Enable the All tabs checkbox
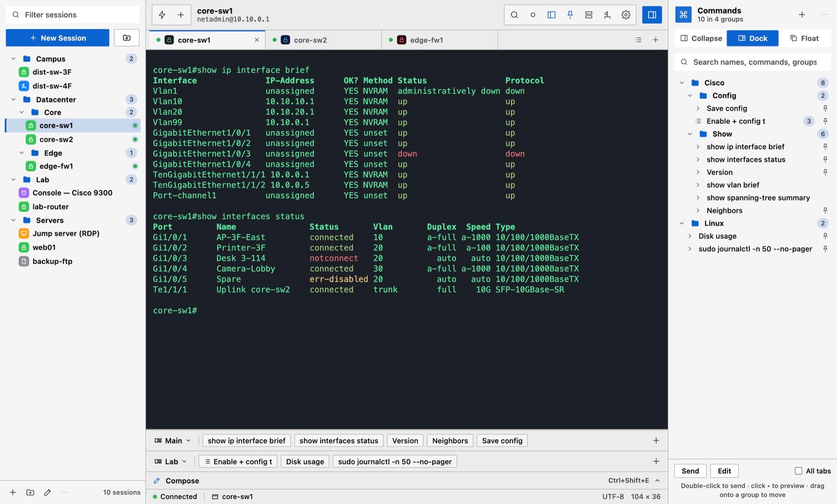Screen dimensions: 837x504 coord(798,471)
